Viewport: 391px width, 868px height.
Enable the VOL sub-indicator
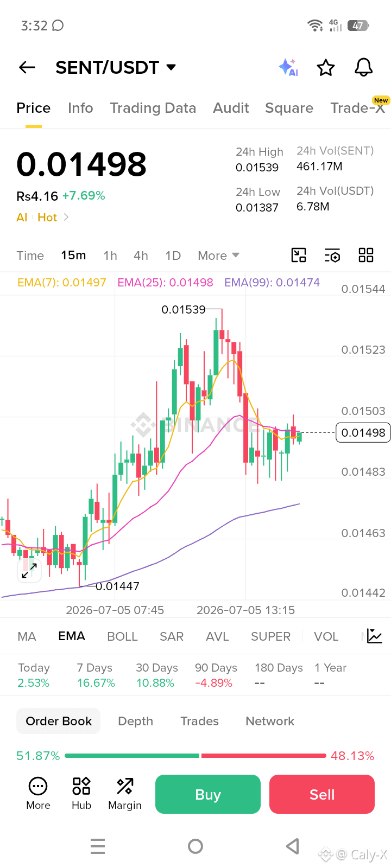(x=326, y=636)
